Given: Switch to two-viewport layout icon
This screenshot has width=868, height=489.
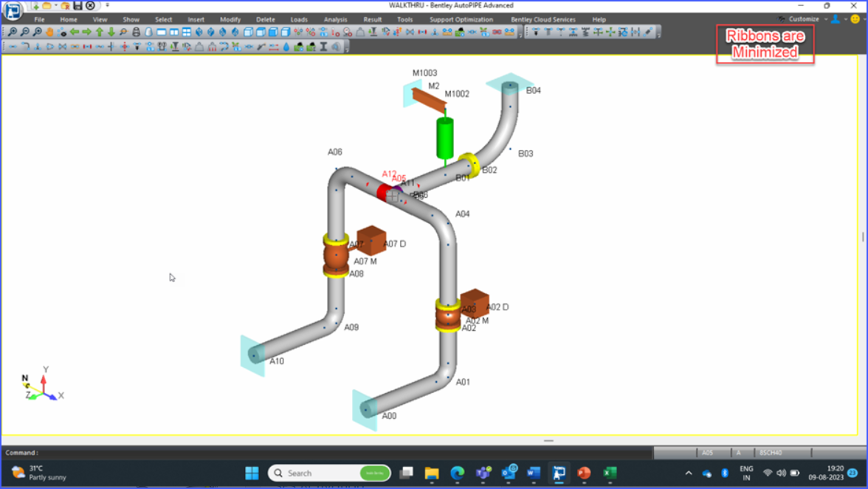Looking at the screenshot, I should pyautogui.click(x=174, y=32).
